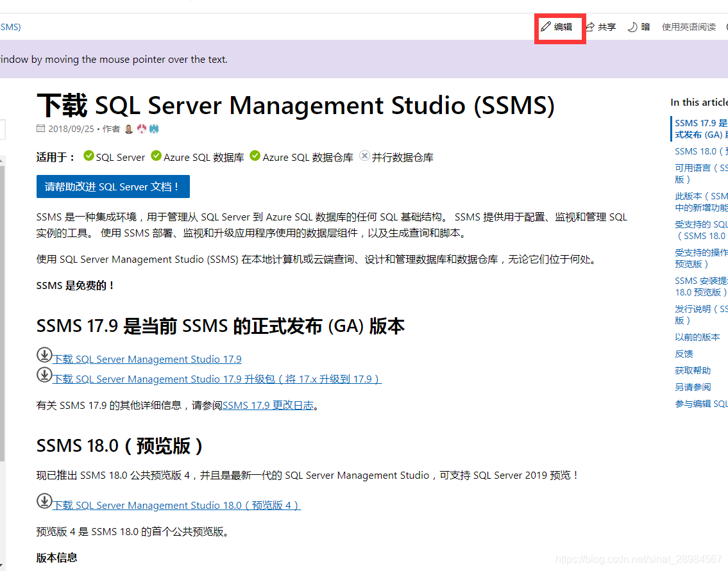
Task: Click the SMS) breadcrumb link at top left
Action: click(10, 27)
